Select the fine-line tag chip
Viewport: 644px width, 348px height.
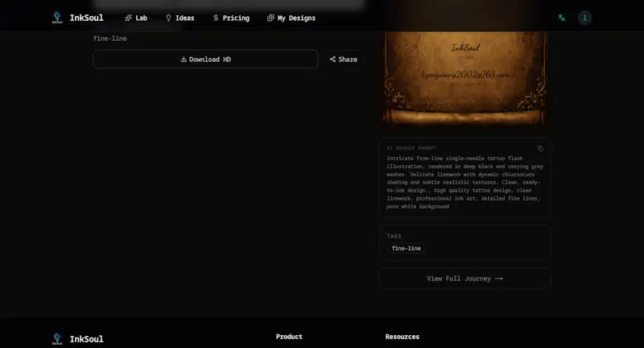point(407,248)
